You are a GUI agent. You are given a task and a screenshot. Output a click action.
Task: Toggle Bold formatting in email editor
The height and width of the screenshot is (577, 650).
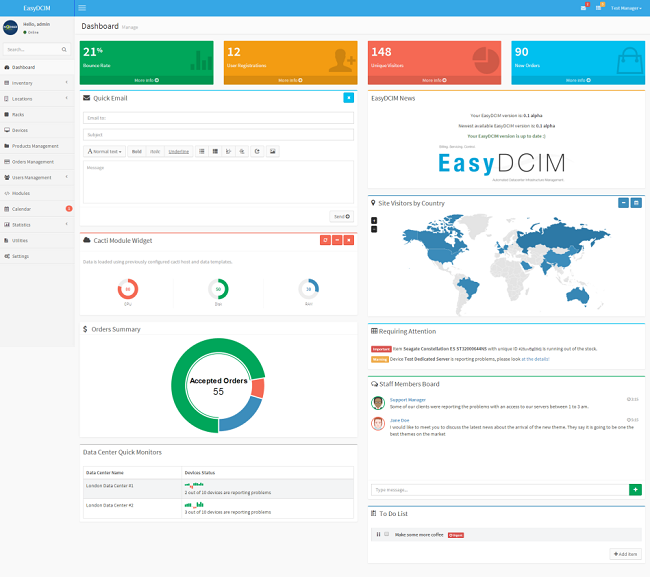136,152
